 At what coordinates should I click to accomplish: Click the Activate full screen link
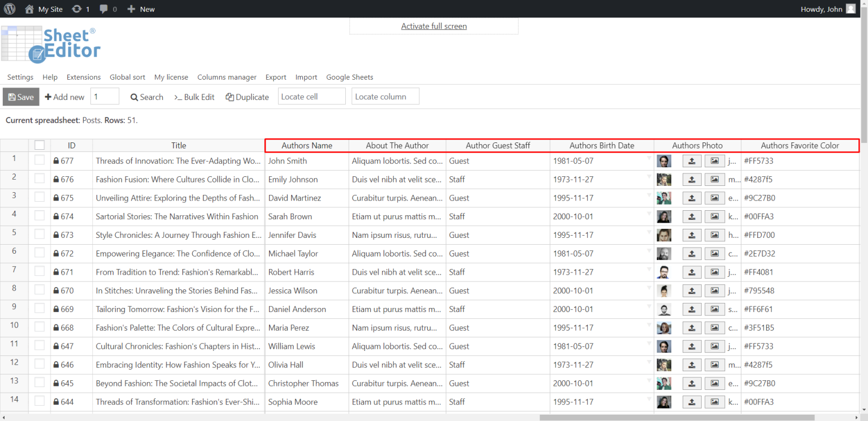[433, 26]
